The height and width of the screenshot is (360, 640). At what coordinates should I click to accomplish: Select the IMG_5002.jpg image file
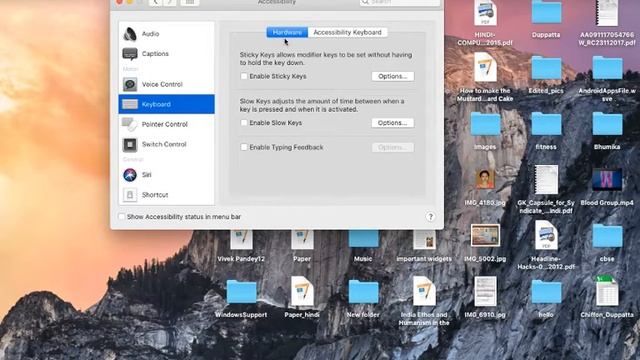pyautogui.click(x=485, y=236)
